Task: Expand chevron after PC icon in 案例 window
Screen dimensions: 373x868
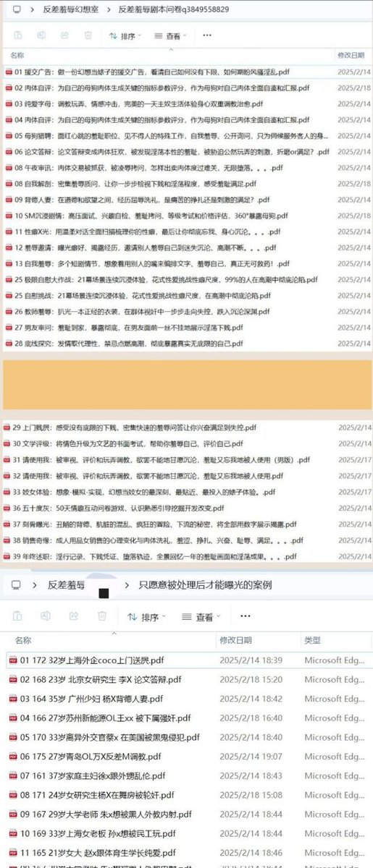Action: pos(35,584)
